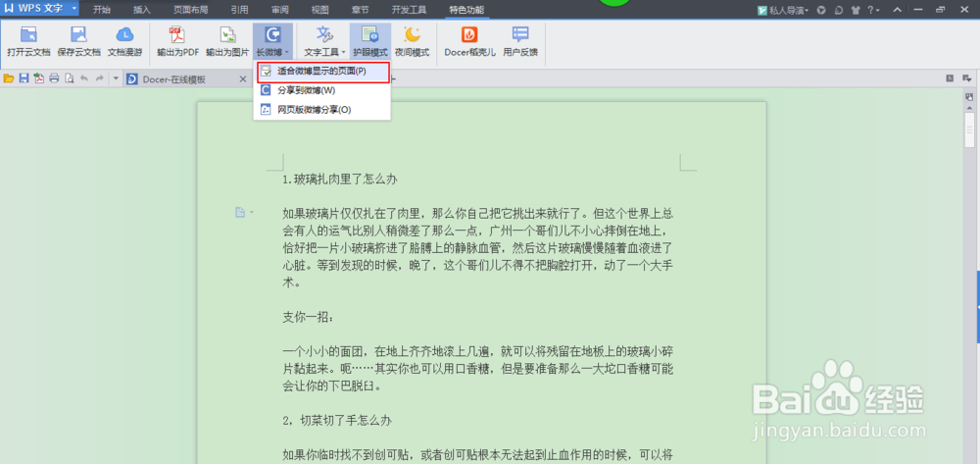
Task: Click the icon atop the vertical scrollbar
Action: point(969,97)
